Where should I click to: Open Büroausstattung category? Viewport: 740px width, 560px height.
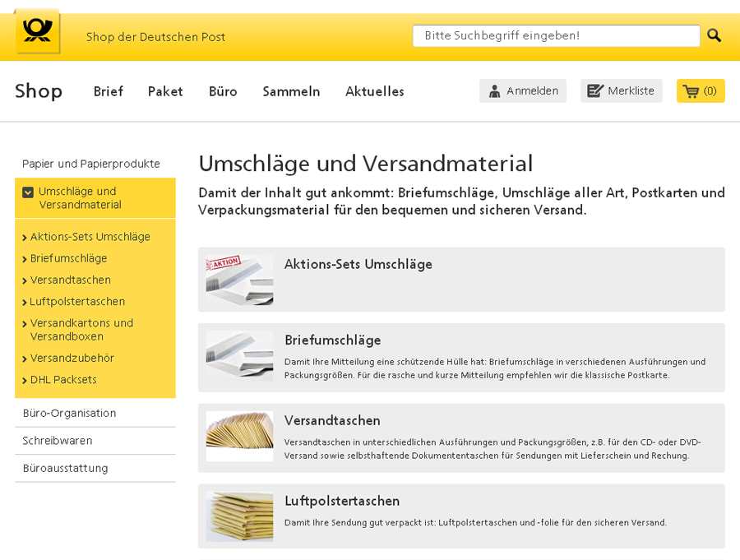tap(66, 468)
